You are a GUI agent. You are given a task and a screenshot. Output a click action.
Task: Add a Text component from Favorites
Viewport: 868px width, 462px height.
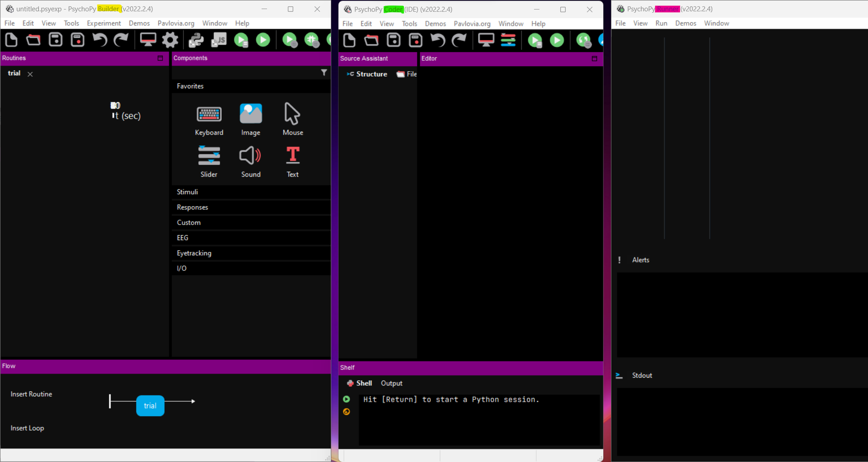point(292,162)
